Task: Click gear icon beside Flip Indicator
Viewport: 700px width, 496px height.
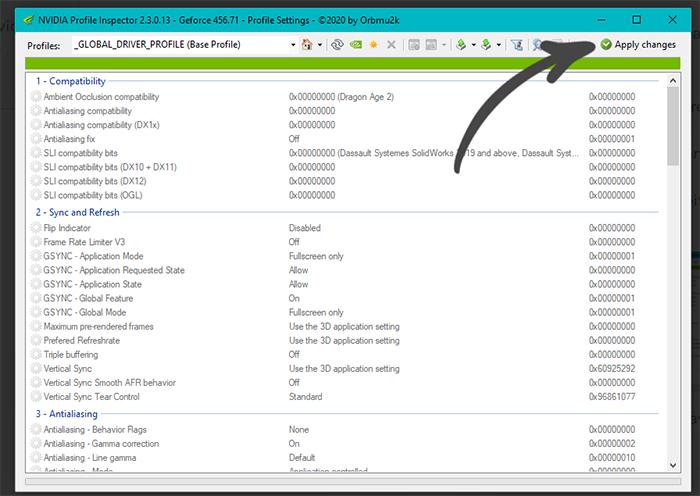Action: point(36,228)
